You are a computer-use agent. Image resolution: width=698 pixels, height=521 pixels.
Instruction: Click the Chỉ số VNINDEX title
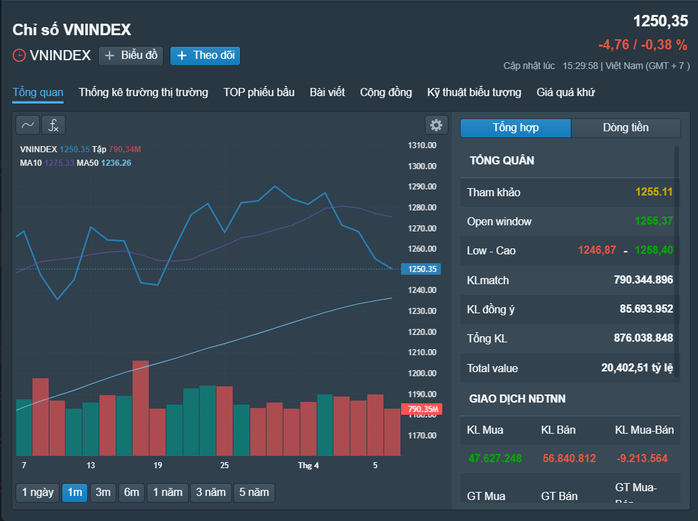click(x=72, y=30)
